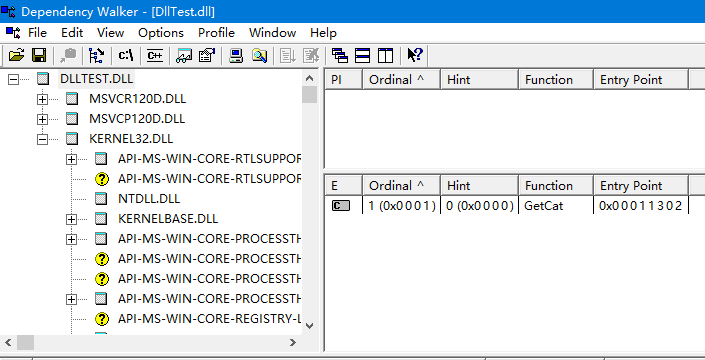Cascade windows using toolbar icon
This screenshot has width=705, height=360.
tap(340, 56)
